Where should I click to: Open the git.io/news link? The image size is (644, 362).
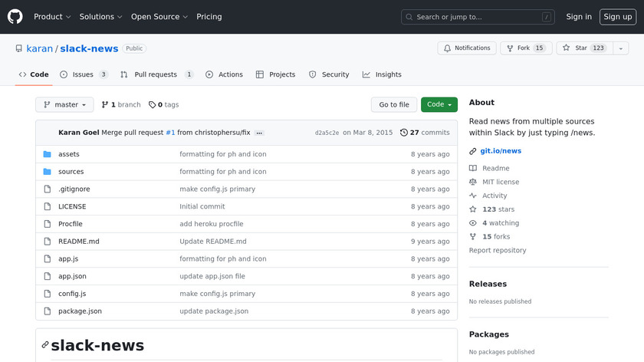(x=500, y=151)
